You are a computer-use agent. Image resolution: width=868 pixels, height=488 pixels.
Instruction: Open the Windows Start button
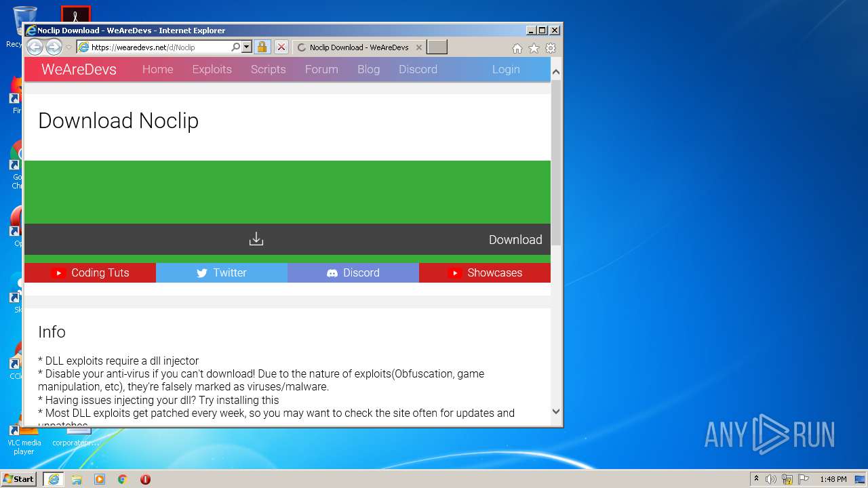18,479
